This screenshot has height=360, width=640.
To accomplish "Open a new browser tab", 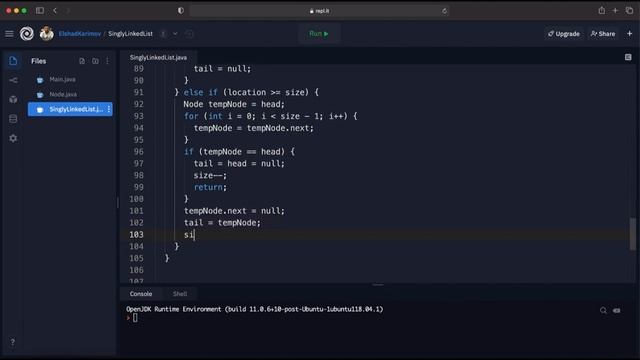I will [615, 11].
